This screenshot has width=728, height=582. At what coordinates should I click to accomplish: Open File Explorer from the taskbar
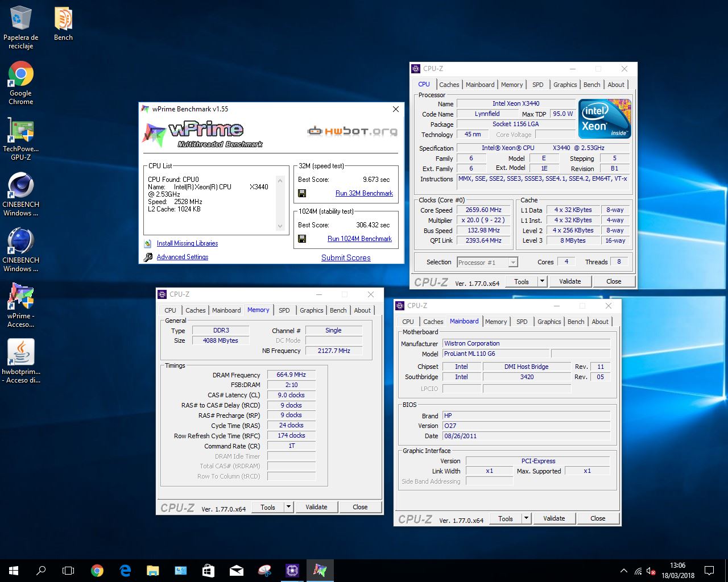coord(153,571)
